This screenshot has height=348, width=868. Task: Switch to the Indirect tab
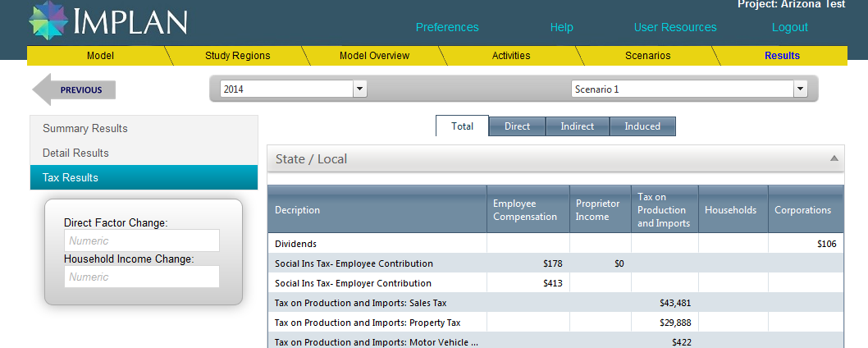coord(578,126)
